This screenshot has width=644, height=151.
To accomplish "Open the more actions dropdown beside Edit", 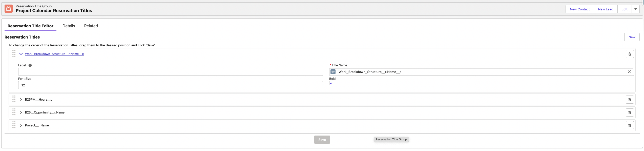I will tap(635, 9).
